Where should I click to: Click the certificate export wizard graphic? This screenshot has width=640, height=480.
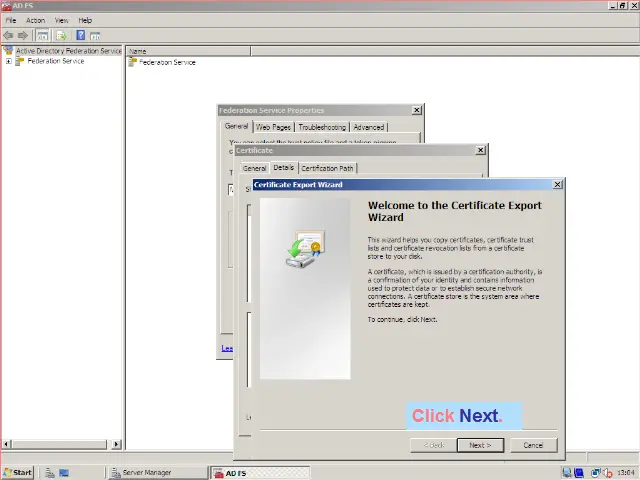click(305, 248)
